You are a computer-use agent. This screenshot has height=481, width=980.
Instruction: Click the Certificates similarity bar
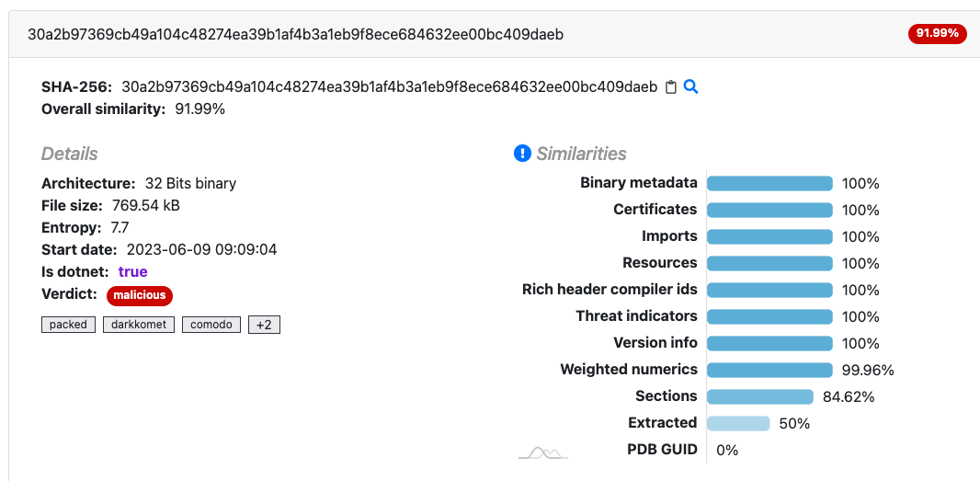770,211
